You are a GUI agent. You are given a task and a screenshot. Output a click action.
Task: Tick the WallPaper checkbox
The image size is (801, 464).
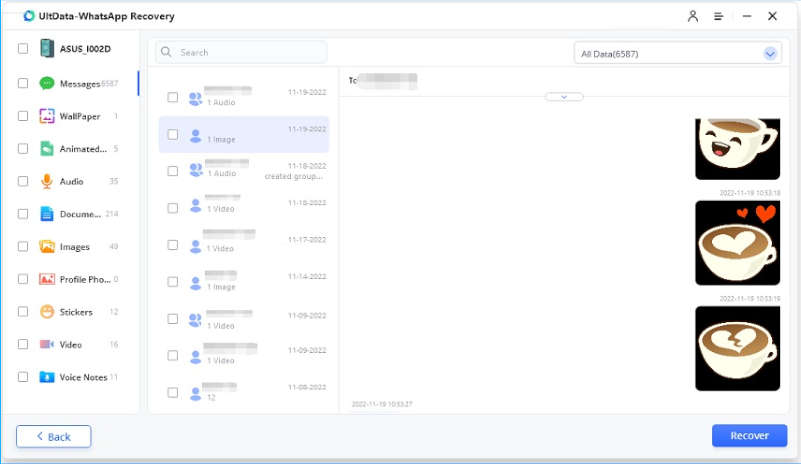pyautogui.click(x=23, y=116)
